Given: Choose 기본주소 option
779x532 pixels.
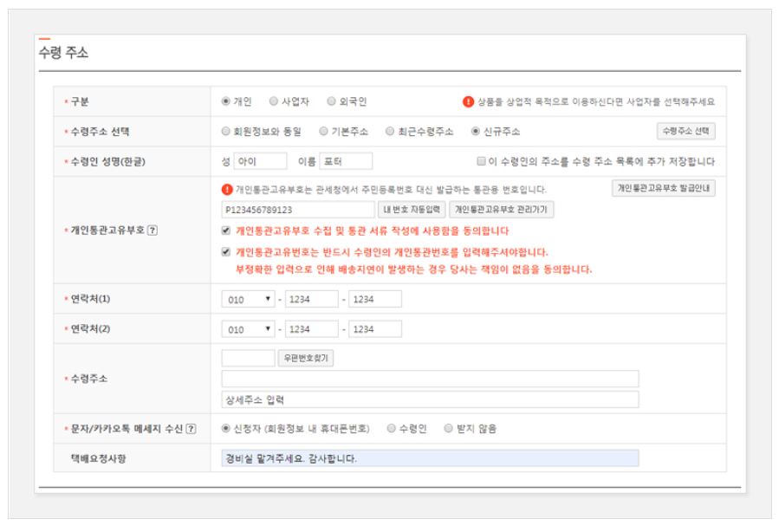Looking at the screenshot, I should pos(322,129).
